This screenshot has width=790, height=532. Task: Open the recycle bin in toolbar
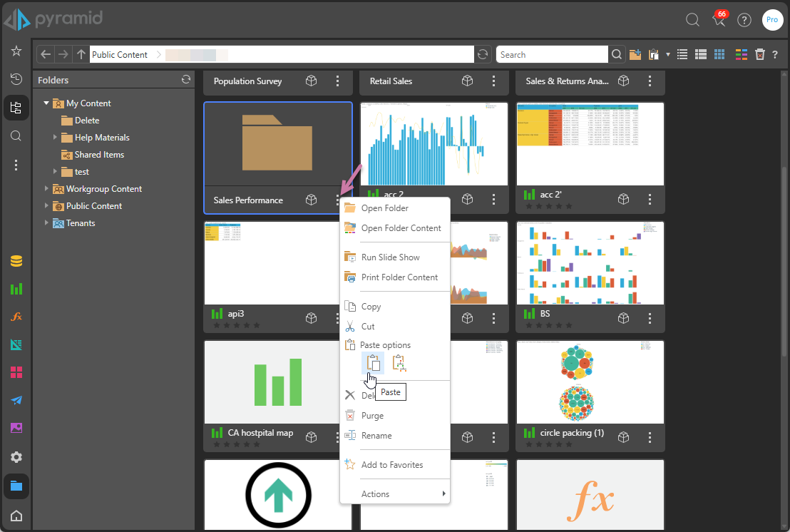point(760,54)
